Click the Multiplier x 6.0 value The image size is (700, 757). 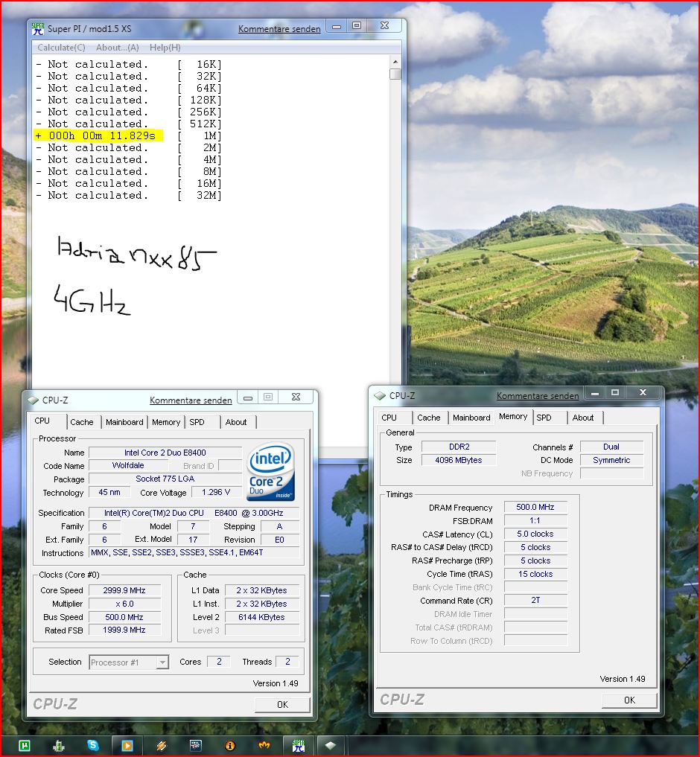coord(124,604)
